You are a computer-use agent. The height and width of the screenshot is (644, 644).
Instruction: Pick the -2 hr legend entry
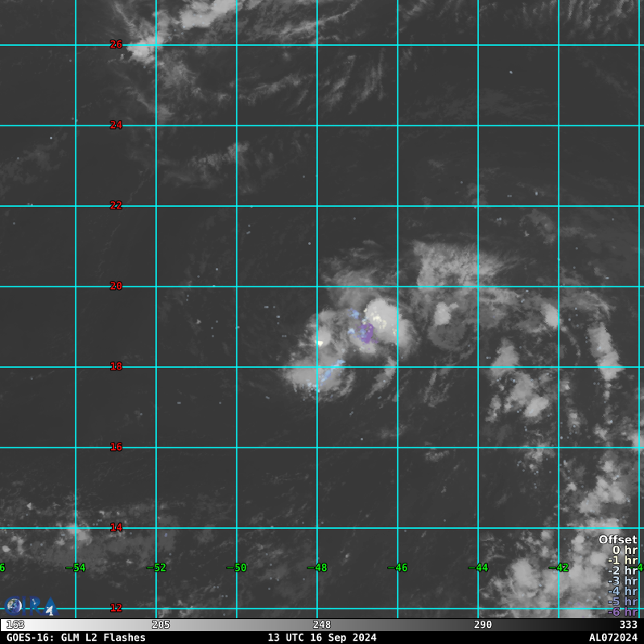tap(622, 571)
